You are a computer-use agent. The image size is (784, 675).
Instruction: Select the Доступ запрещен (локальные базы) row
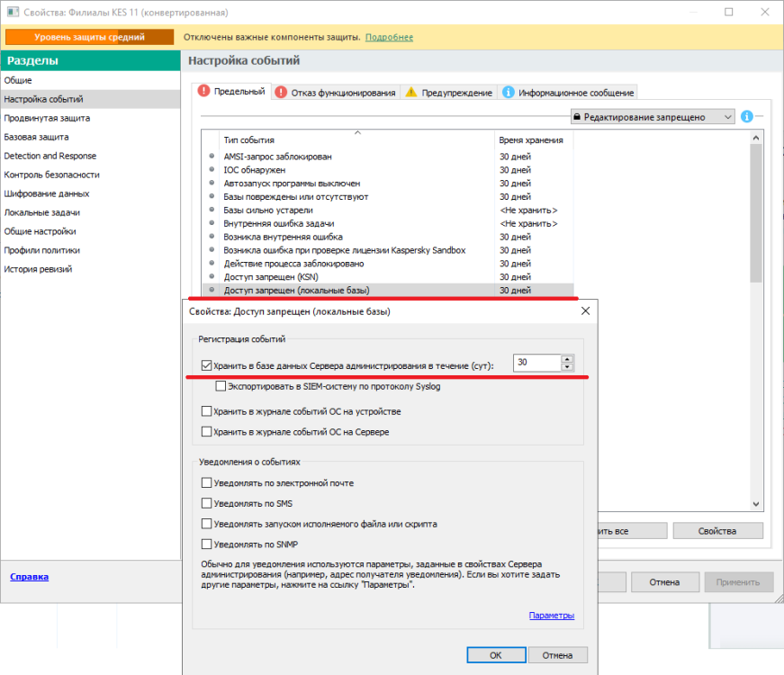tap(388, 290)
